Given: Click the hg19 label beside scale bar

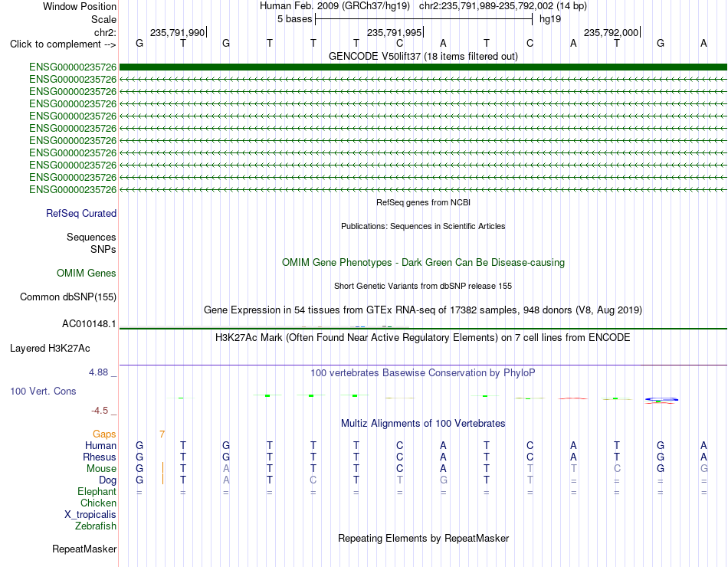Looking at the screenshot, I should click(x=550, y=19).
